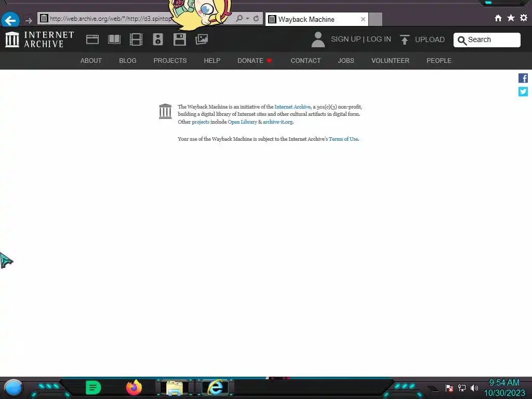Close the Wayback Machine tab
This screenshot has height=399, width=532.
[363, 19]
